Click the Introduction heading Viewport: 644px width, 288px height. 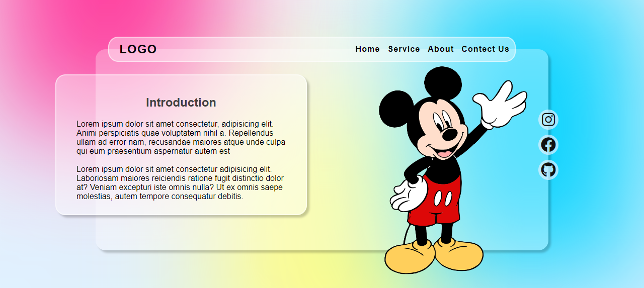coord(181,103)
